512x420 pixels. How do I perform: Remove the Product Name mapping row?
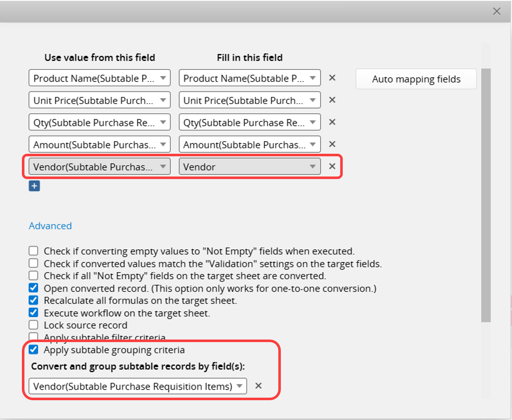click(x=332, y=78)
